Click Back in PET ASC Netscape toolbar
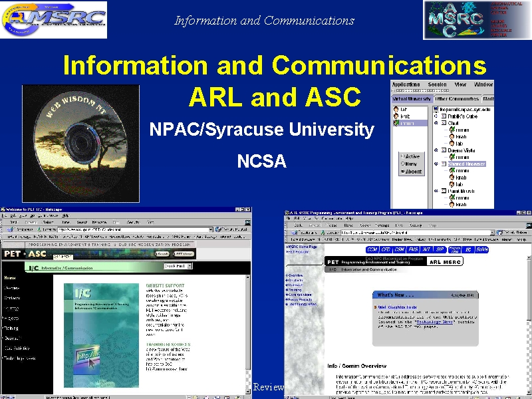The image size is (532, 399). pyautogui.click(x=13, y=222)
